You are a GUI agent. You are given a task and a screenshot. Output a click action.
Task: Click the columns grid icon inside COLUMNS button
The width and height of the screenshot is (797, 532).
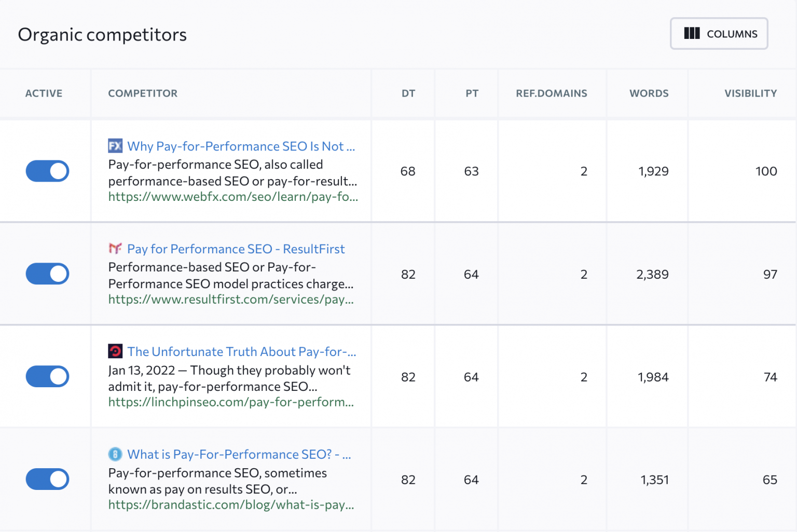coord(692,33)
